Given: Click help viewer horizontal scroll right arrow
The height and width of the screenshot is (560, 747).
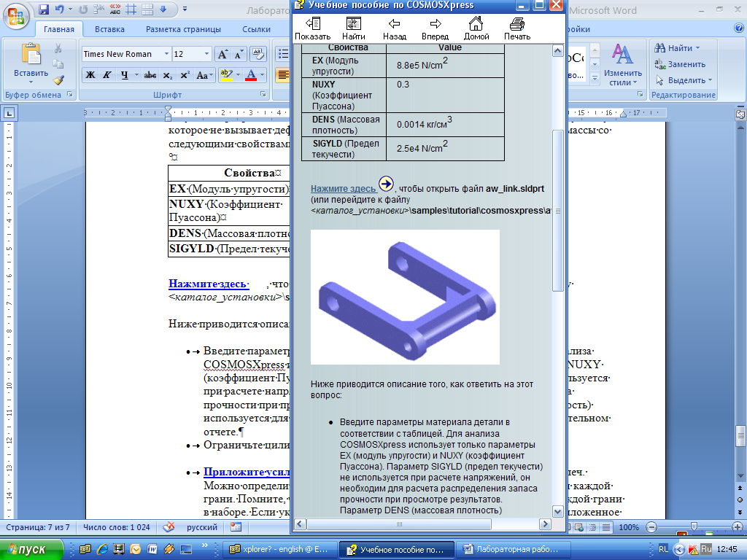Looking at the screenshot, I should click(x=546, y=524).
